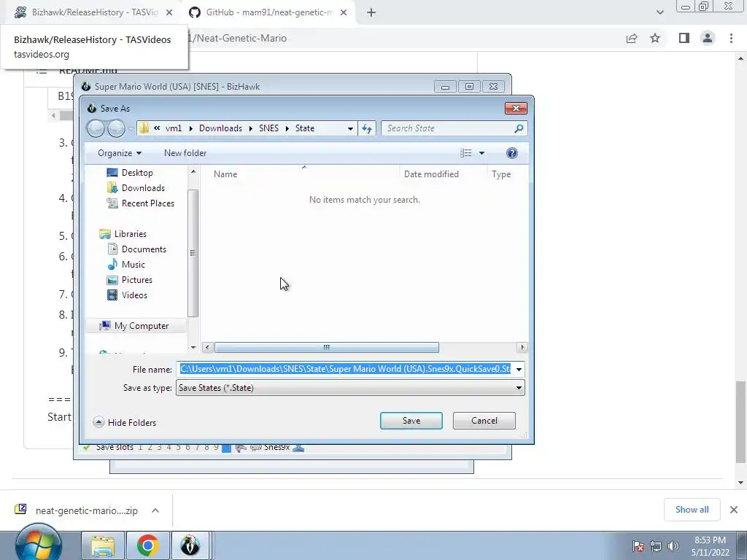Screen dimensions: 747x560
Task: Expand the arrow after SNES in the path
Action: tap(287, 128)
